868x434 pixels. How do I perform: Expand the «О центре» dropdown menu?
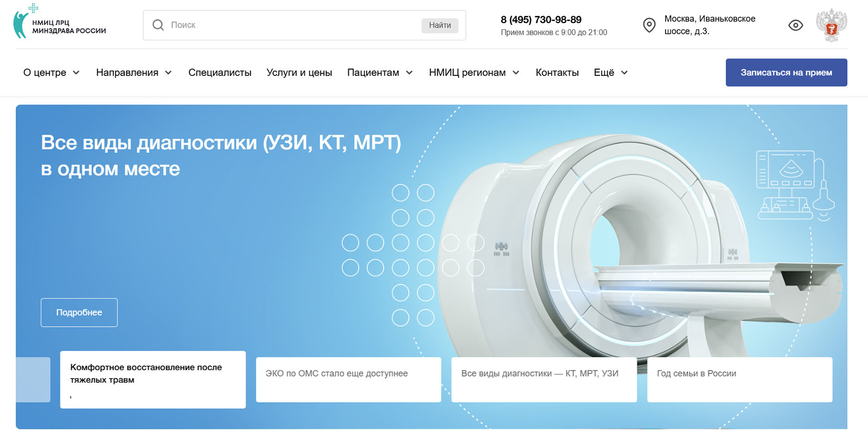pyautogui.click(x=51, y=73)
